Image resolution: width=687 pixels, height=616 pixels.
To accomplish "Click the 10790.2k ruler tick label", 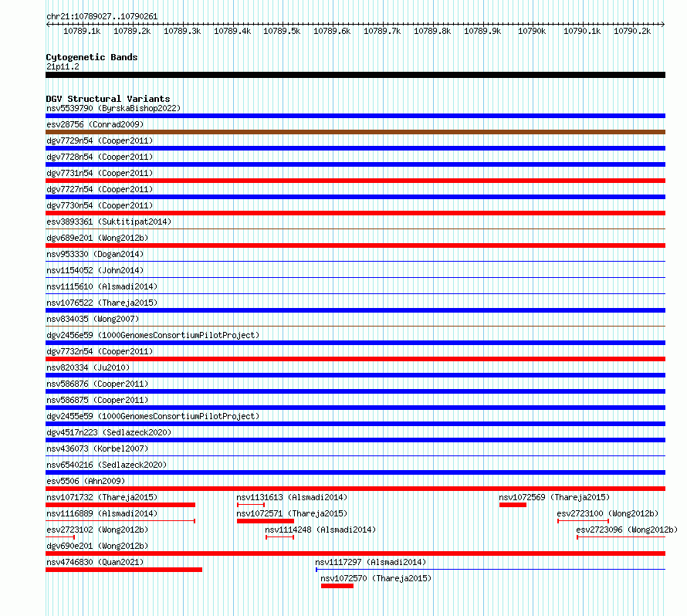I will pos(632,31).
